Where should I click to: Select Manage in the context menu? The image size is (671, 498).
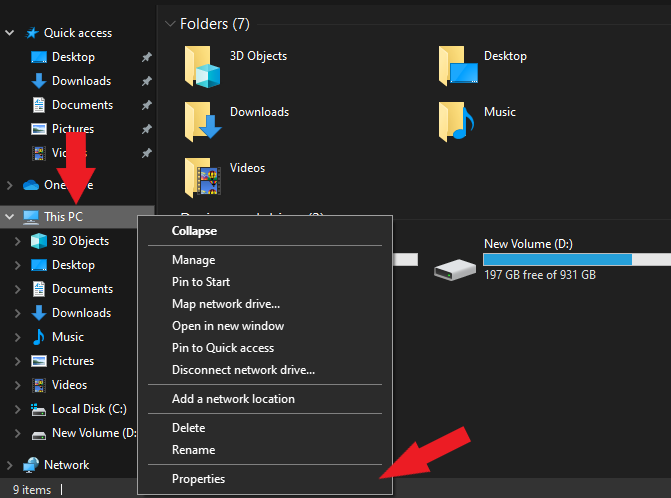click(x=193, y=260)
